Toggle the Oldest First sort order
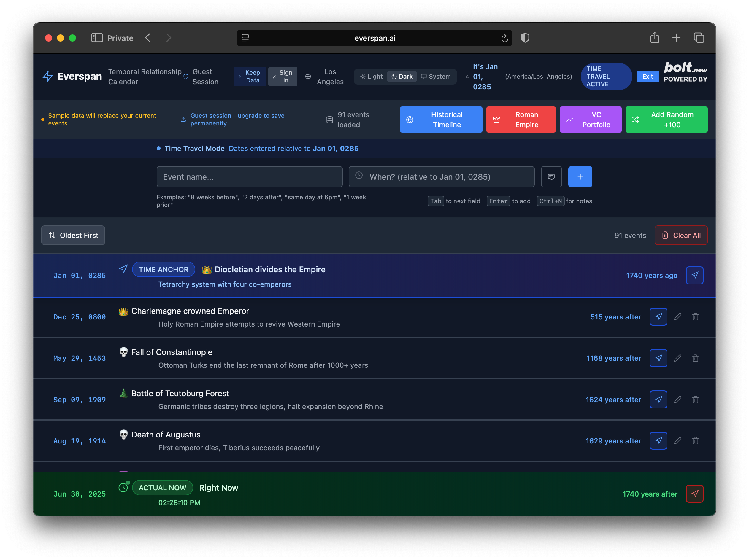The height and width of the screenshot is (560, 749). pyautogui.click(x=73, y=235)
